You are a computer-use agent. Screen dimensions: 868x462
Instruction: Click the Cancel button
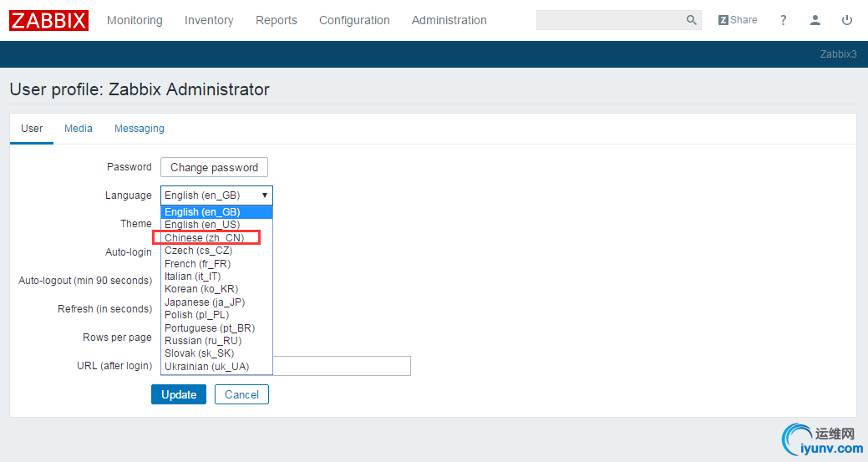[x=241, y=394]
